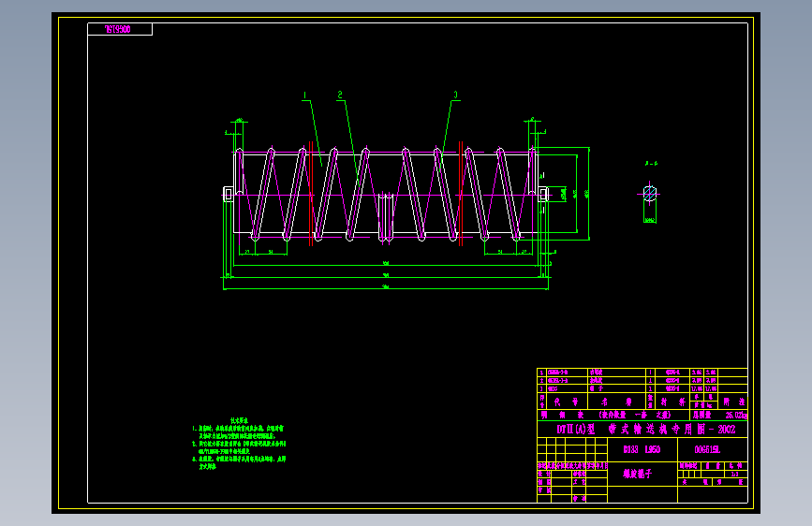Click the part name '螺旋辊子' in title block
812x526 pixels.
tap(637, 474)
